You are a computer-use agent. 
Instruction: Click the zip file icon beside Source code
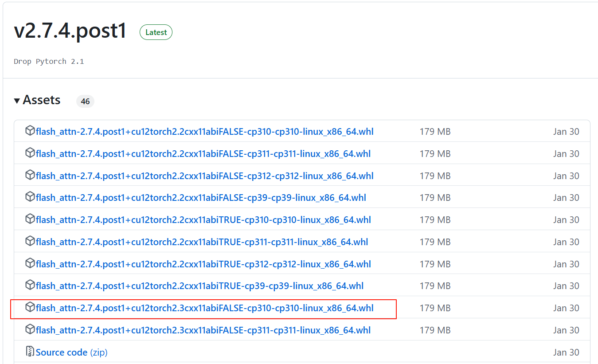30,352
